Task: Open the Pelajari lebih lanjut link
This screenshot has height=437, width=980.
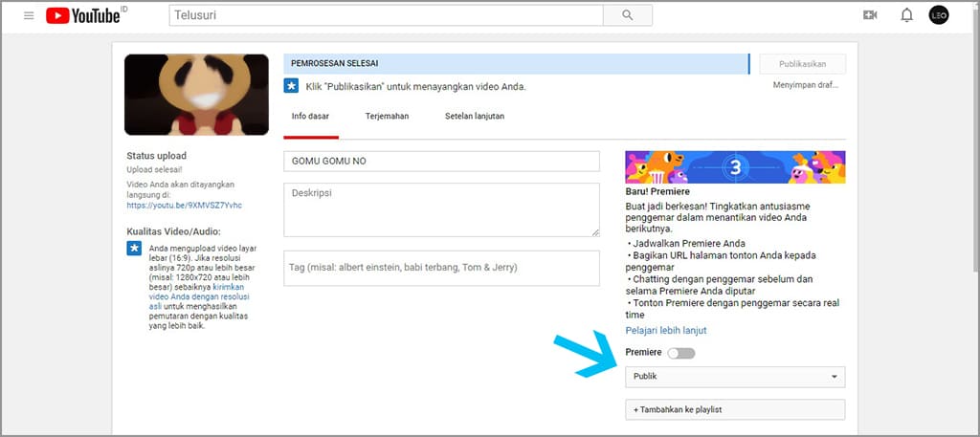Action: [666, 331]
